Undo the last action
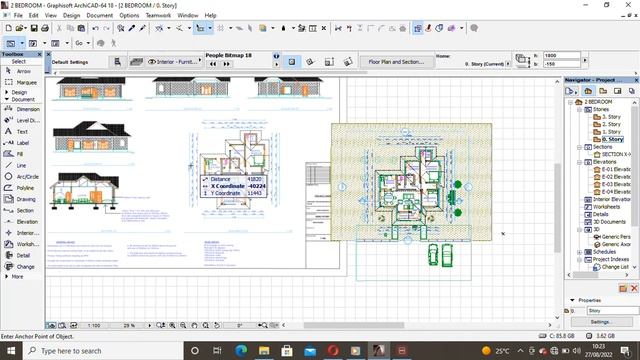The width and height of the screenshot is (640, 360). 96,28
